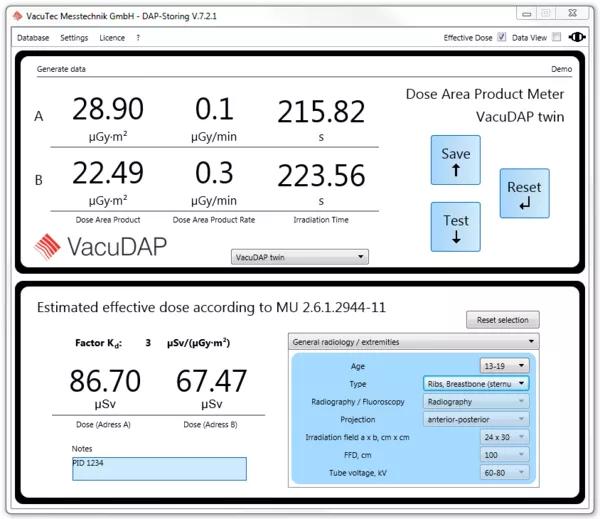Open the Projection anterior-posterior dropdown

[x=476, y=419]
